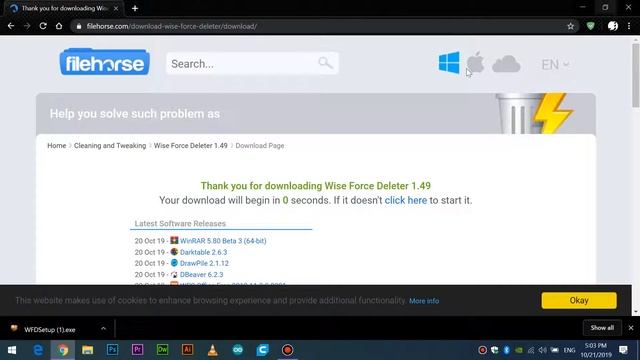
Task: Click the 'click here' download link
Action: 406,200
